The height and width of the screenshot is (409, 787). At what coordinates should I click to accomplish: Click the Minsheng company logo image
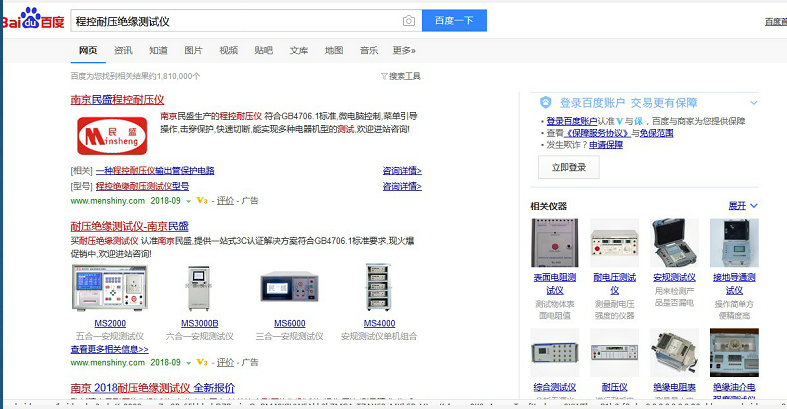[112, 135]
